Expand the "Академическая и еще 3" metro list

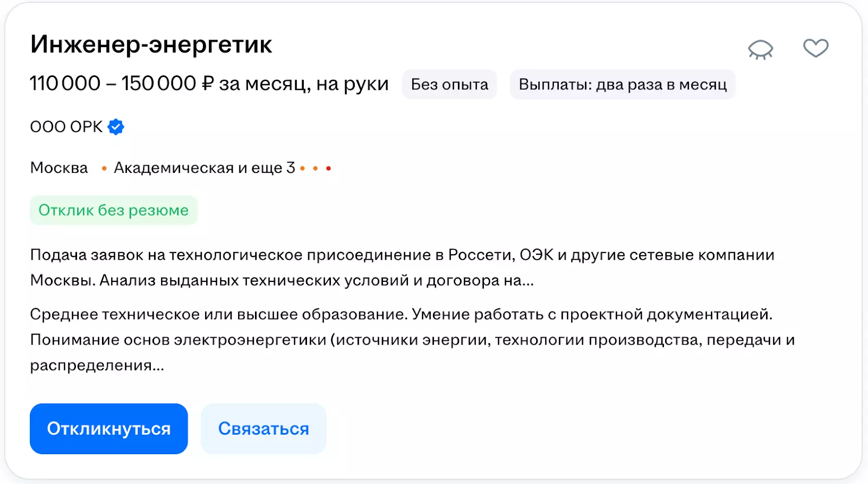[204, 168]
